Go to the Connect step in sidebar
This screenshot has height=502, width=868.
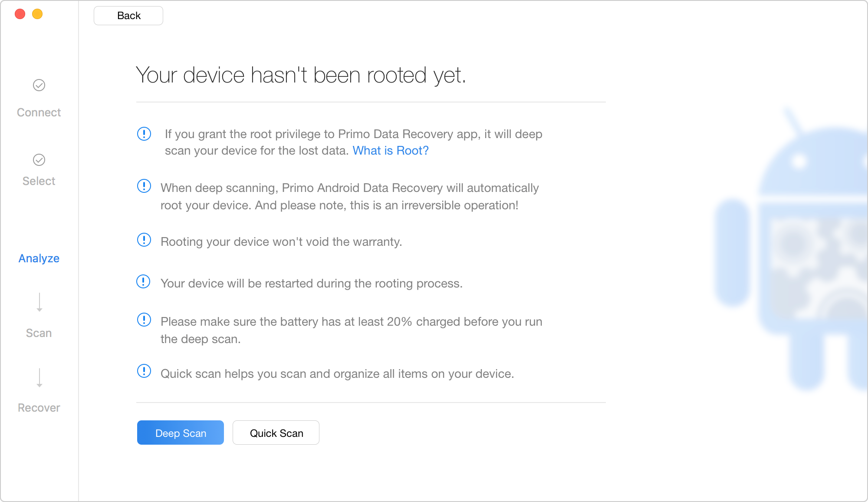[39, 112]
